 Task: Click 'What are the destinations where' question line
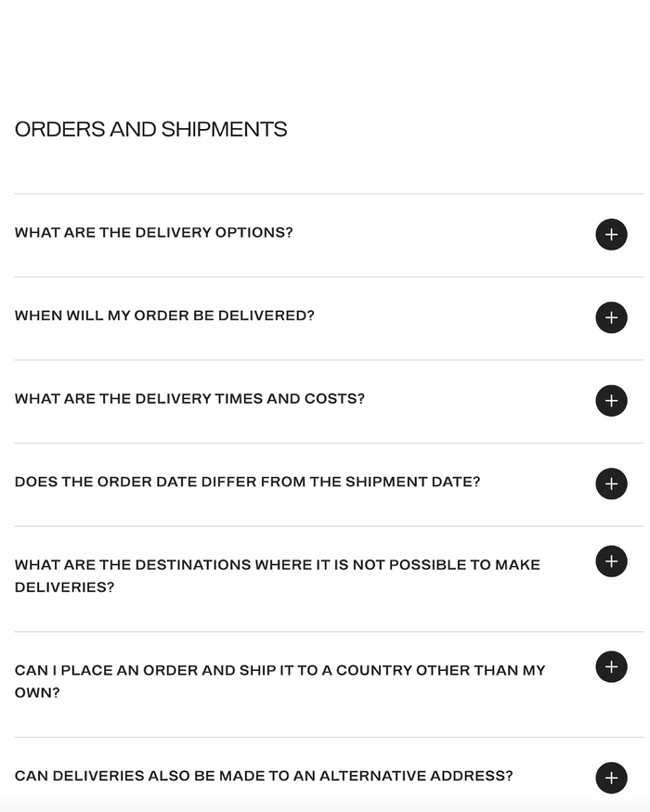277,564
